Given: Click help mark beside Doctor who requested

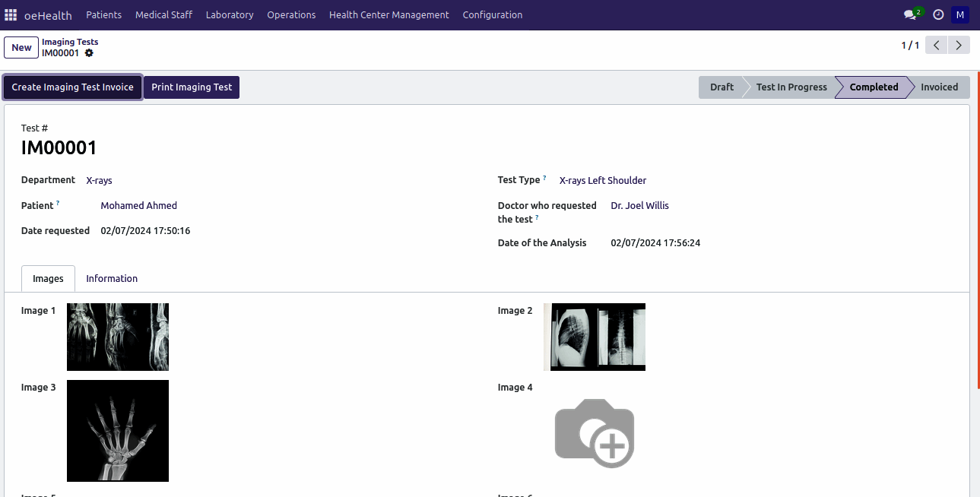Looking at the screenshot, I should (x=537, y=217).
